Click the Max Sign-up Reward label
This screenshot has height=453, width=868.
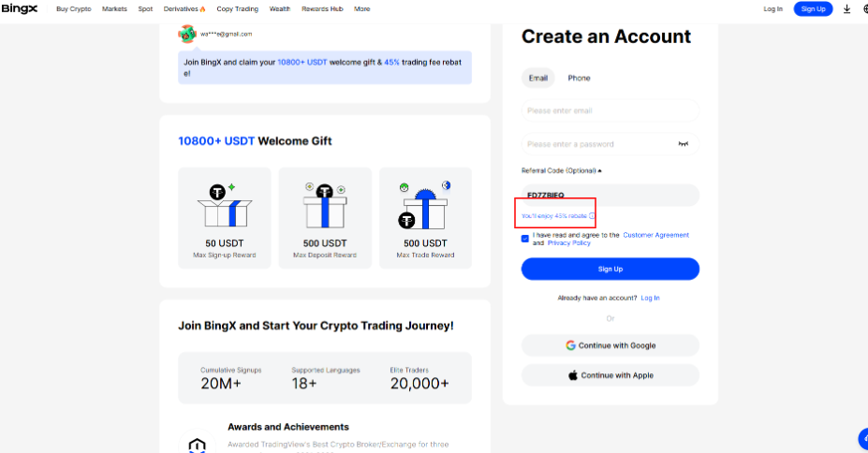224,255
